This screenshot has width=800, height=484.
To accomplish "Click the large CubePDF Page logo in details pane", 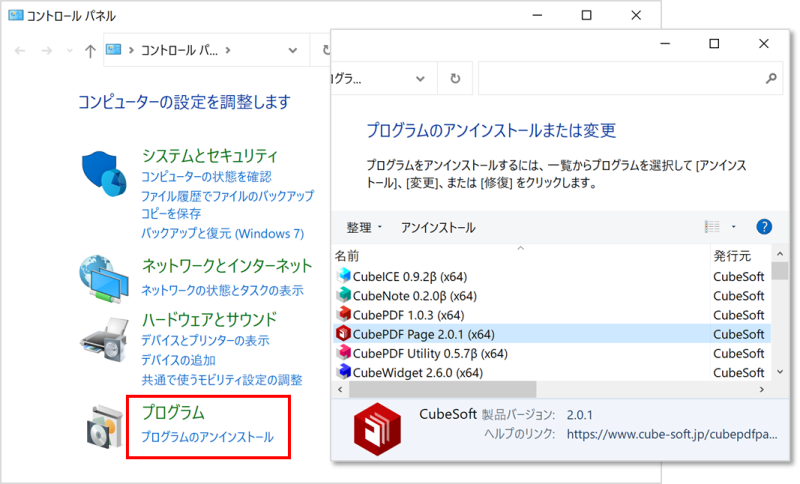I will pyautogui.click(x=377, y=429).
